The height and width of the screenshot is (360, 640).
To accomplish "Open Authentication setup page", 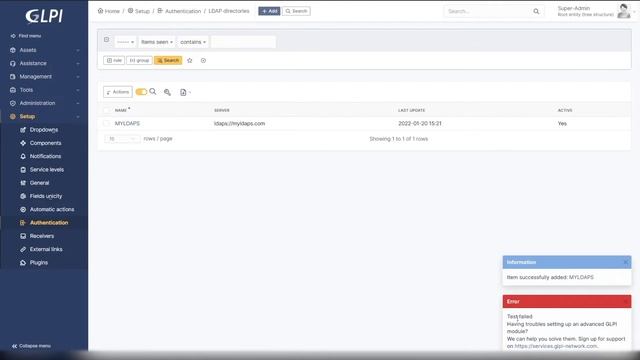I will click(44, 222).
